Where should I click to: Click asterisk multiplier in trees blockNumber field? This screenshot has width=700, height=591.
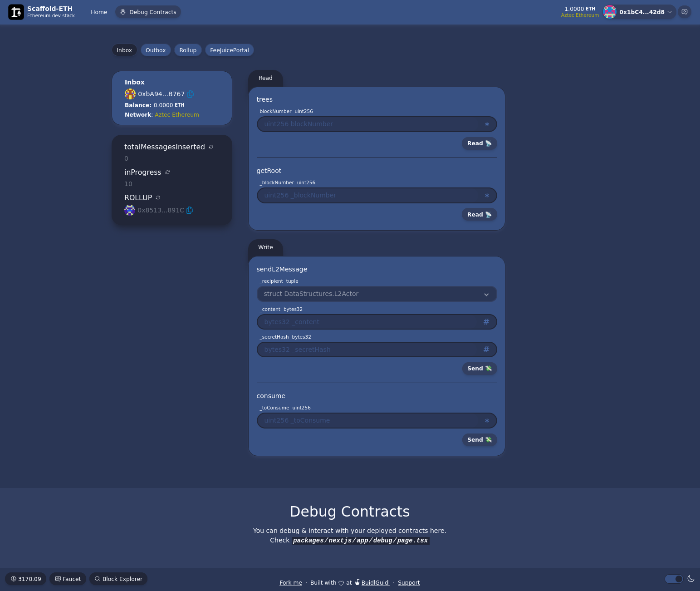487,124
